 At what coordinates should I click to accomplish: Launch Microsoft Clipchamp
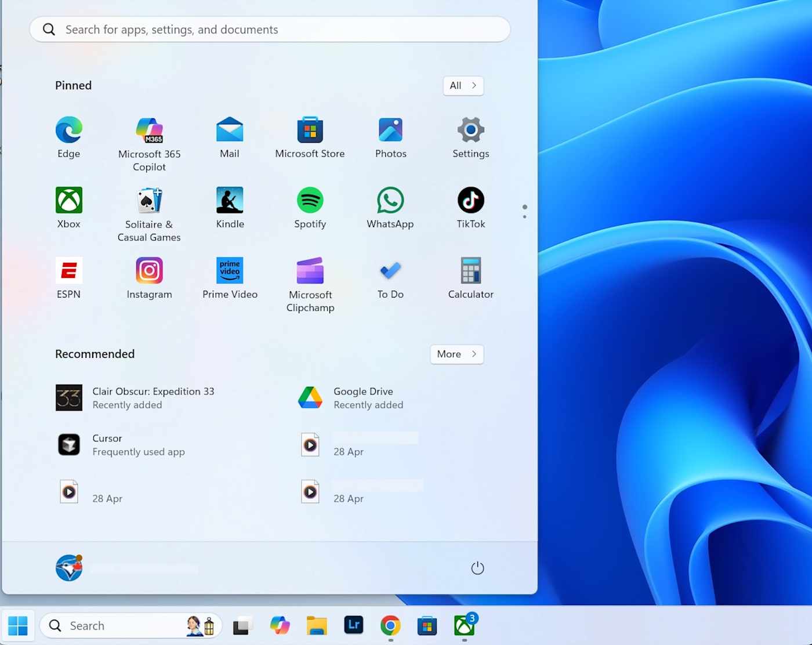(310, 284)
